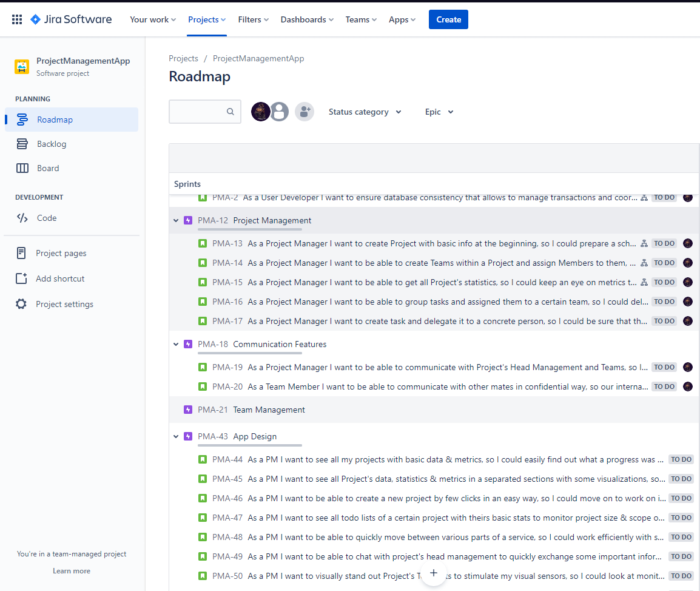Click the add people avatar icon

click(305, 112)
